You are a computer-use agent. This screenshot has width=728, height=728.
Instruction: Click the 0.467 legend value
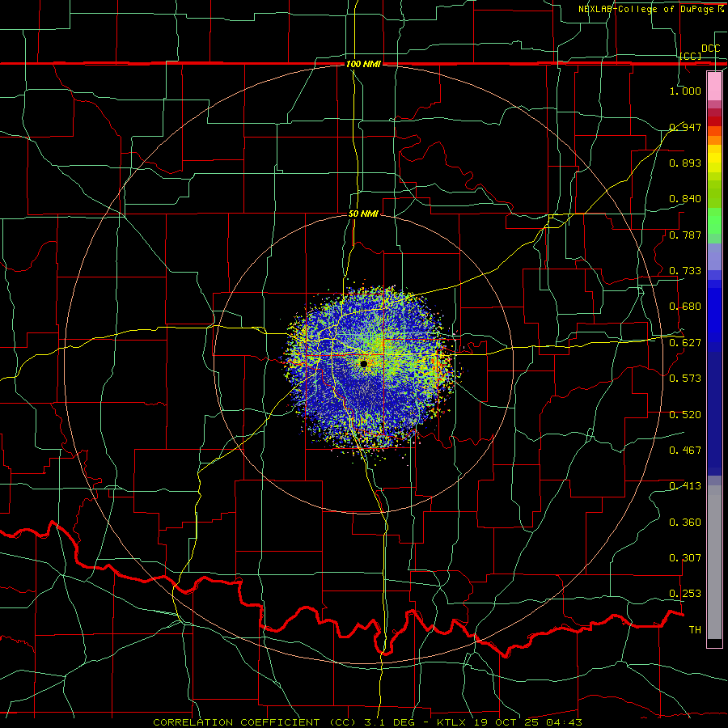pyautogui.click(x=685, y=451)
